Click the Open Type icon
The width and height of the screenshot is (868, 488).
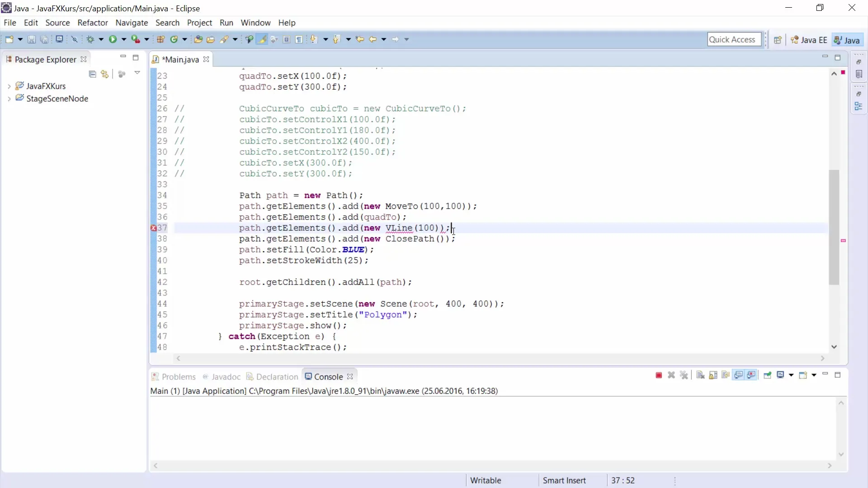198,39
